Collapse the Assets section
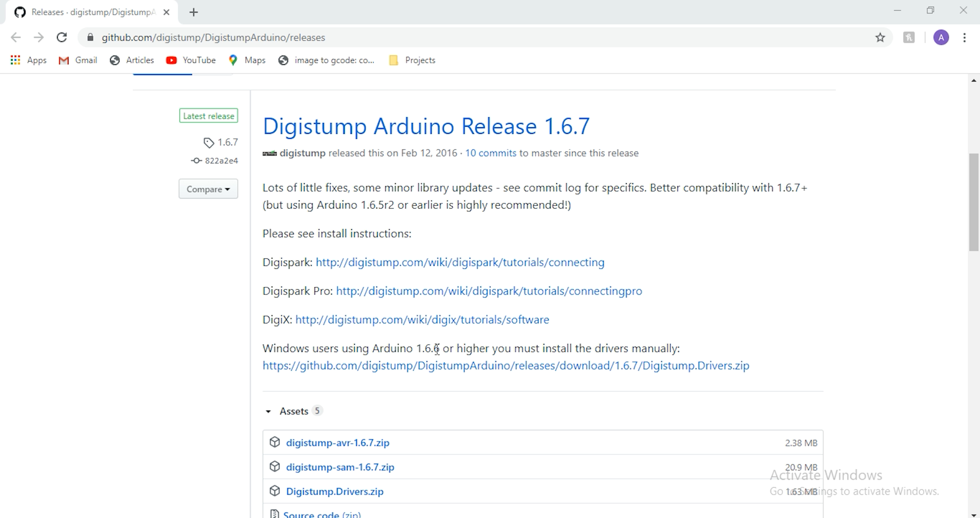Image resolution: width=980 pixels, height=518 pixels. 293,411
